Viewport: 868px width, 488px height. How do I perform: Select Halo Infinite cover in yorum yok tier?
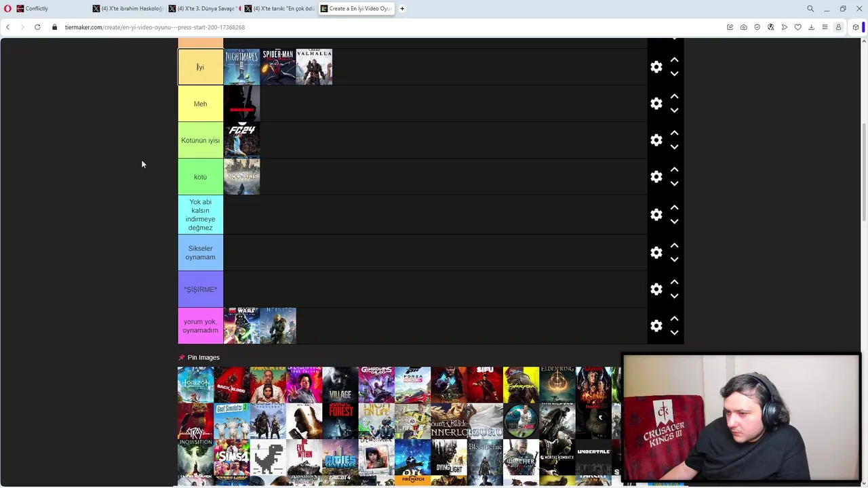point(278,326)
